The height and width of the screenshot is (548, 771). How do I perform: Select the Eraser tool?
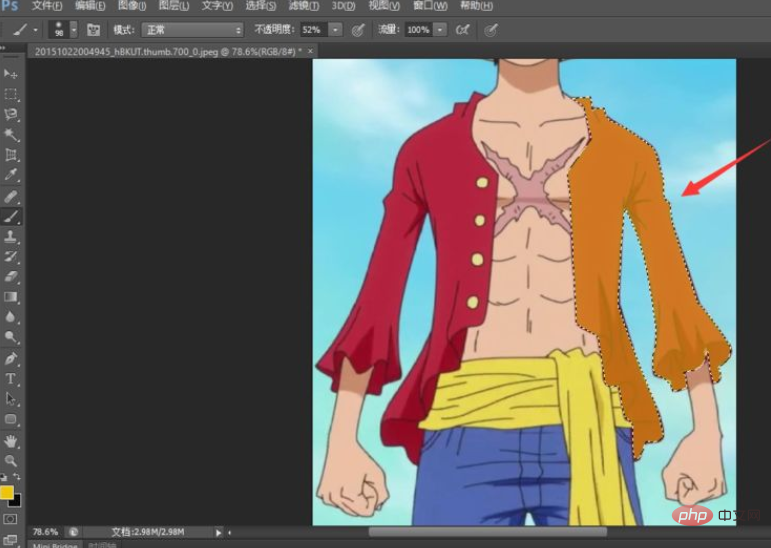[11, 276]
